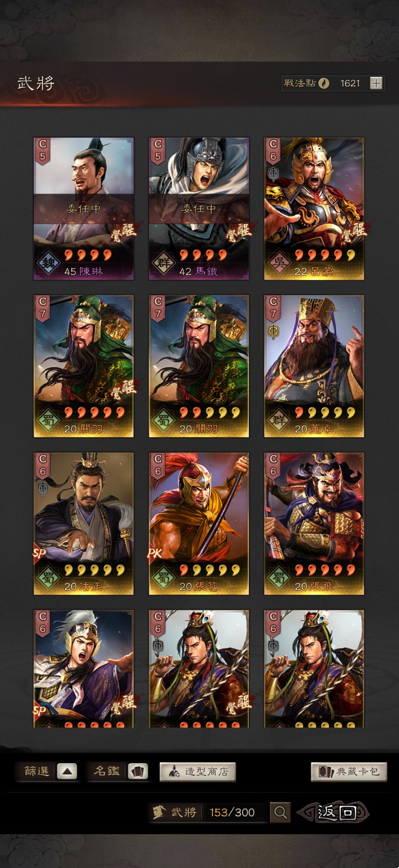Expand the 篩選 filter arrow

coord(66,771)
